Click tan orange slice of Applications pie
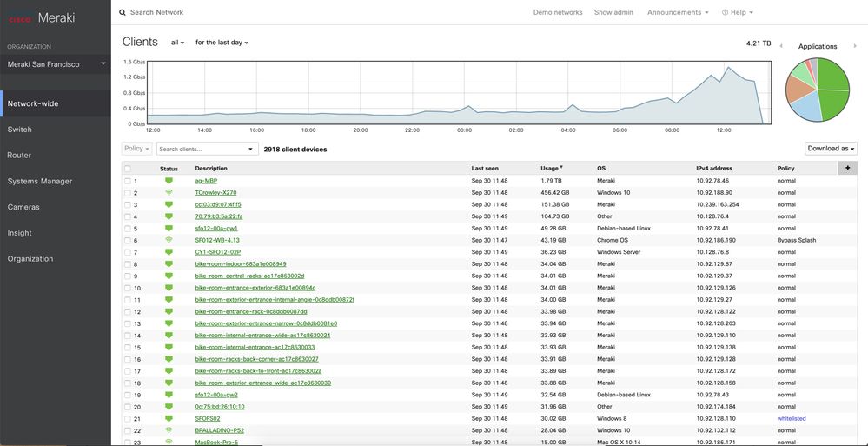 tap(797, 89)
